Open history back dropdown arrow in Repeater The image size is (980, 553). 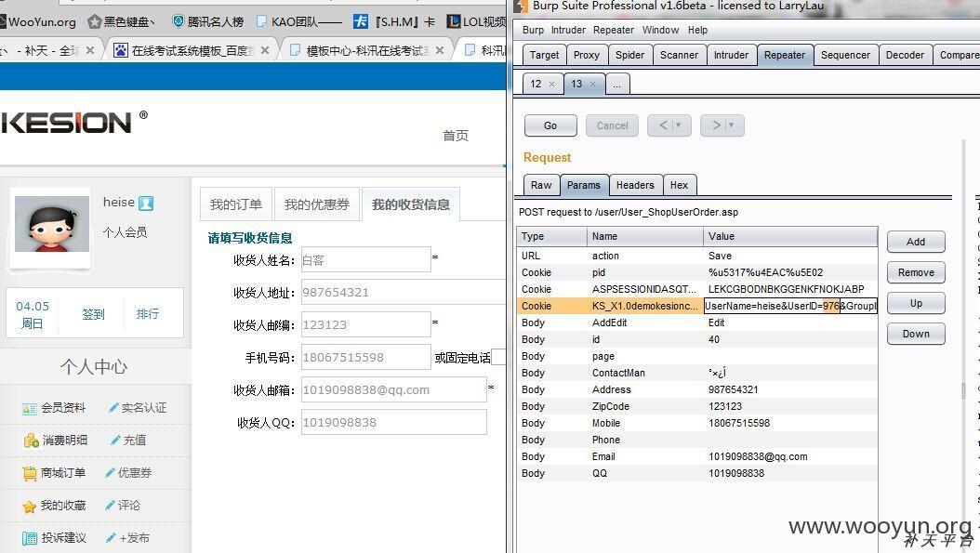click(x=679, y=125)
